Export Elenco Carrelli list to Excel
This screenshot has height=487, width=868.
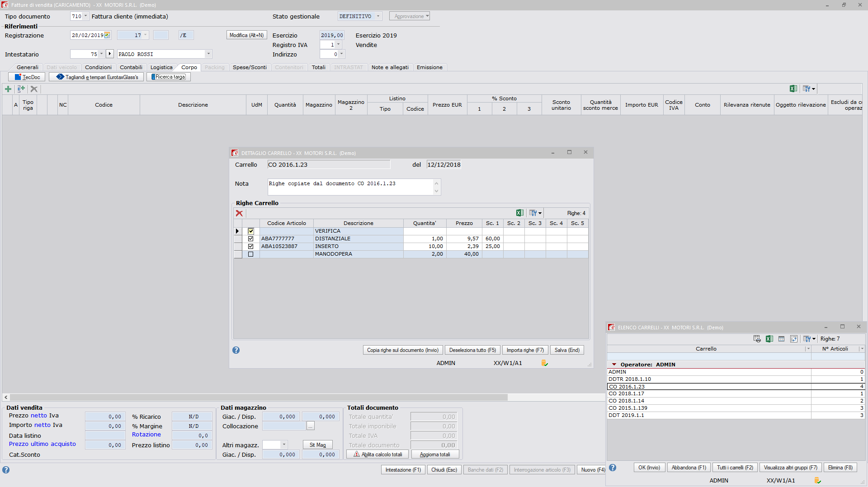pos(769,339)
